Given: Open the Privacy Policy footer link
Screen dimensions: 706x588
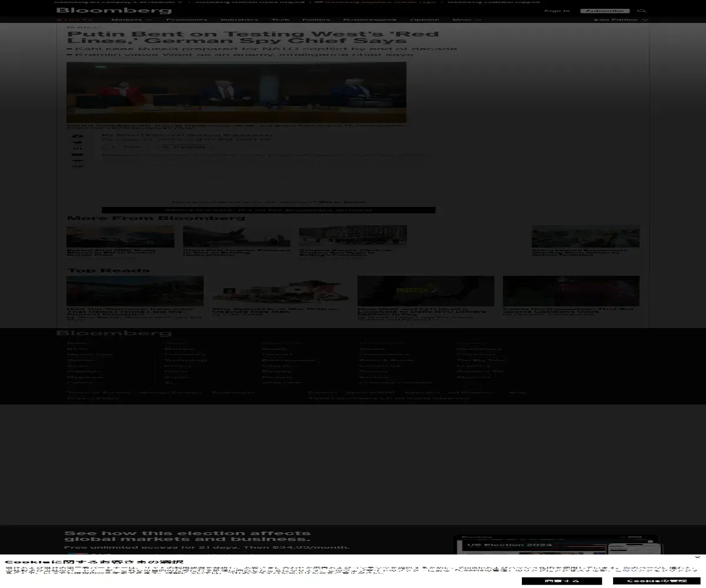Looking at the screenshot, I should (93, 398).
